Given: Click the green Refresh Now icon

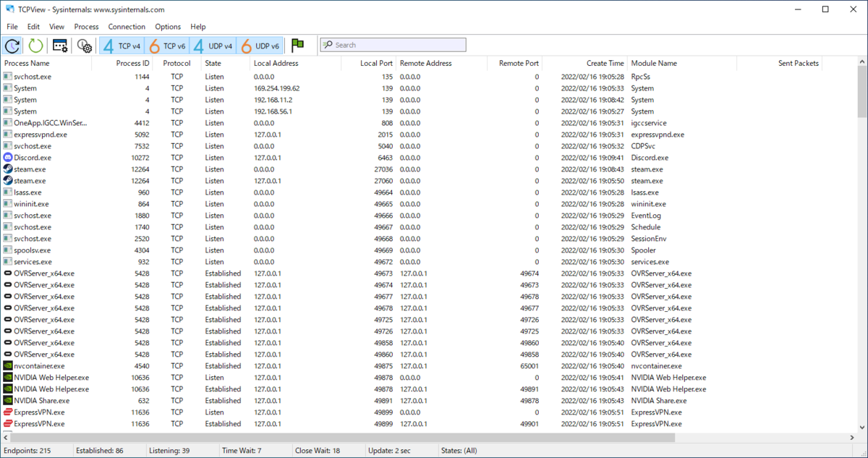Looking at the screenshot, I should coord(35,46).
